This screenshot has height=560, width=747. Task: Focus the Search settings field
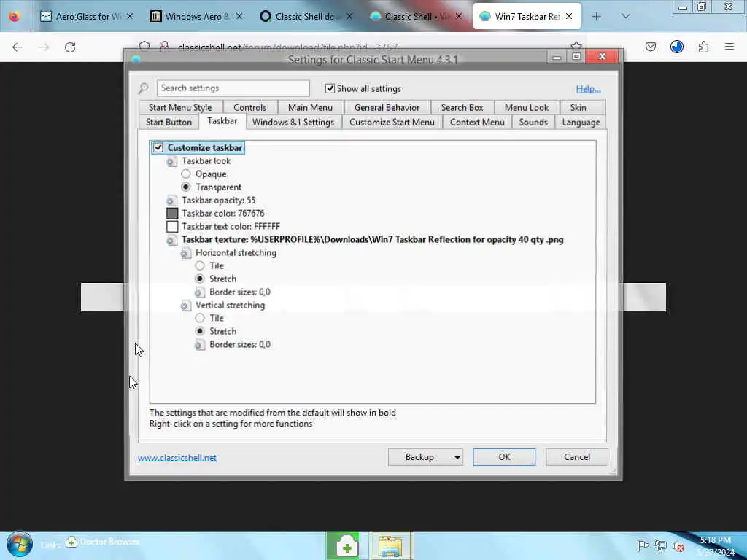(233, 88)
